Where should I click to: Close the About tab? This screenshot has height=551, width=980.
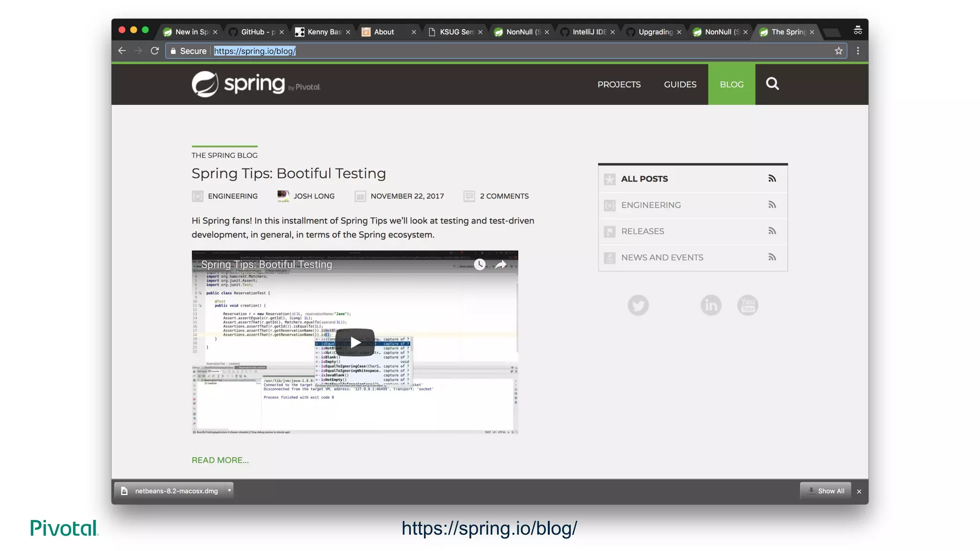414,32
